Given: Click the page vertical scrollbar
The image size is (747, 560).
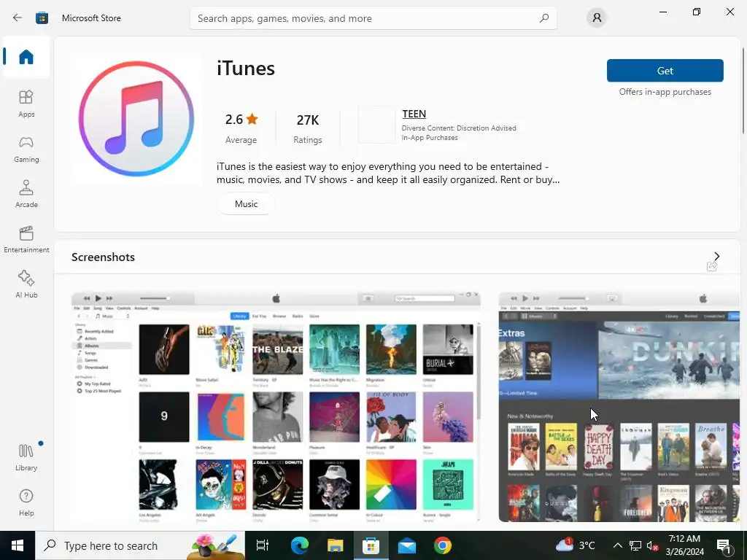Looking at the screenshot, I should tap(743, 90).
